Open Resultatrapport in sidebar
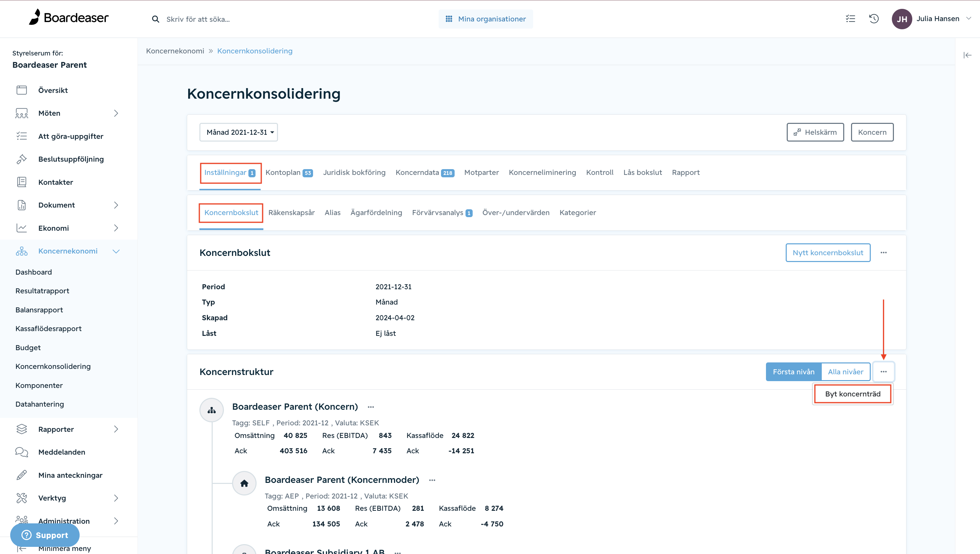Screen dimensions: 980x554 42,291
